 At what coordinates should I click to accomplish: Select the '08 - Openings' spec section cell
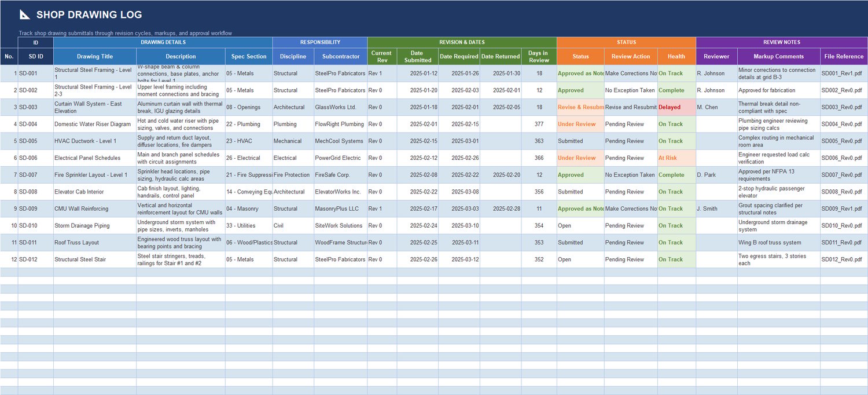249,107
